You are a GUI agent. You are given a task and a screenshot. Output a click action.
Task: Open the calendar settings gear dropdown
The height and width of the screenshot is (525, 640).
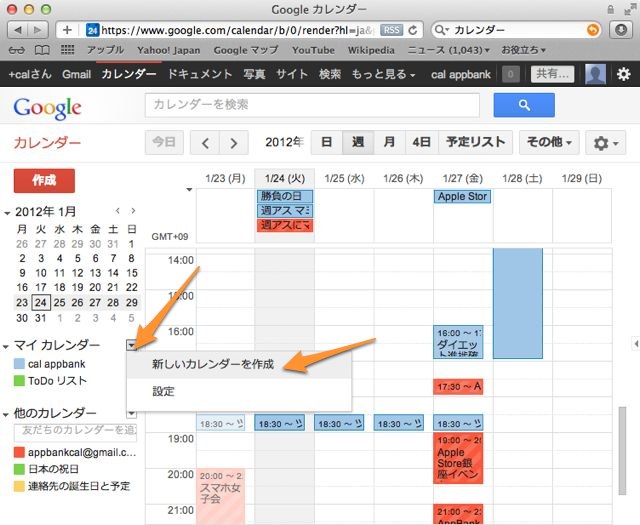(605, 143)
